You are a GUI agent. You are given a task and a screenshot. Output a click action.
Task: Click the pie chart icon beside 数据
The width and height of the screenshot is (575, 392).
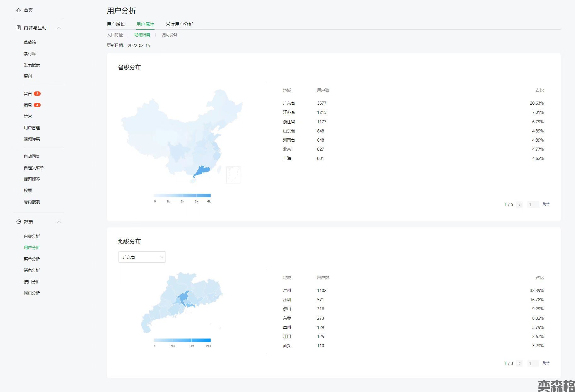click(x=19, y=222)
